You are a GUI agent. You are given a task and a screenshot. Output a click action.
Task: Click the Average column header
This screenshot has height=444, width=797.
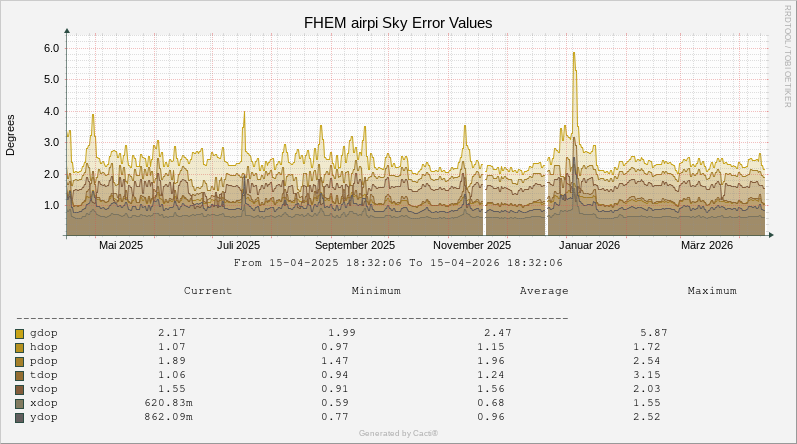pyautogui.click(x=544, y=291)
